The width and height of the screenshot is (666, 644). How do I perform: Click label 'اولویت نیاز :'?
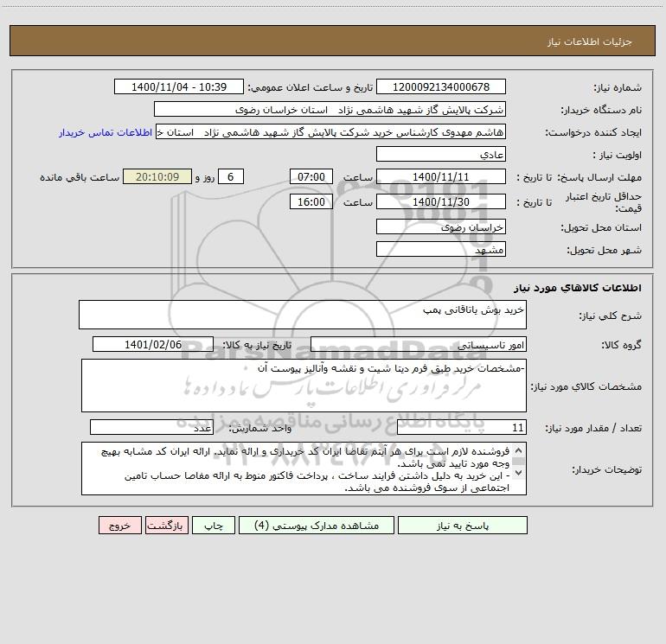[618, 155]
